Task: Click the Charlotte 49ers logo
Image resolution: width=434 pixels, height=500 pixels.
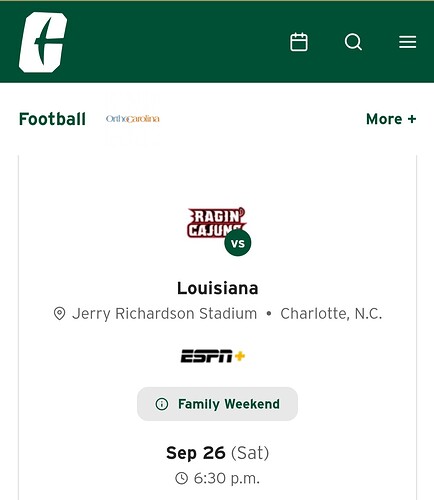Action: pyautogui.click(x=43, y=42)
